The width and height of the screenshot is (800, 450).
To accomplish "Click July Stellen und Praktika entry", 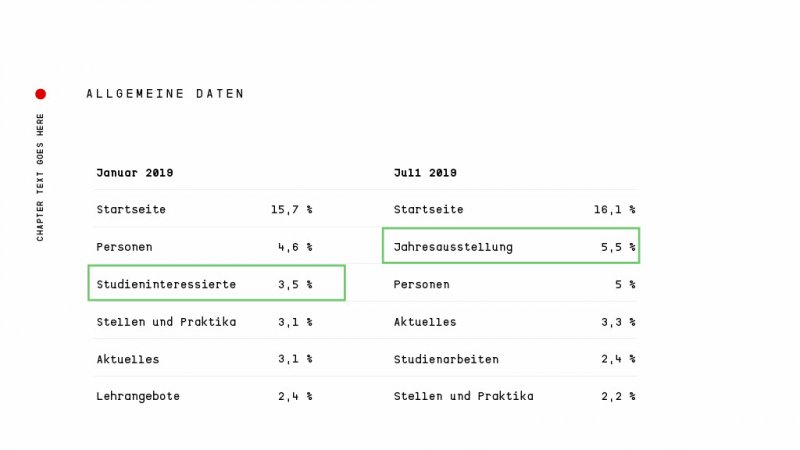I will pos(463,396).
